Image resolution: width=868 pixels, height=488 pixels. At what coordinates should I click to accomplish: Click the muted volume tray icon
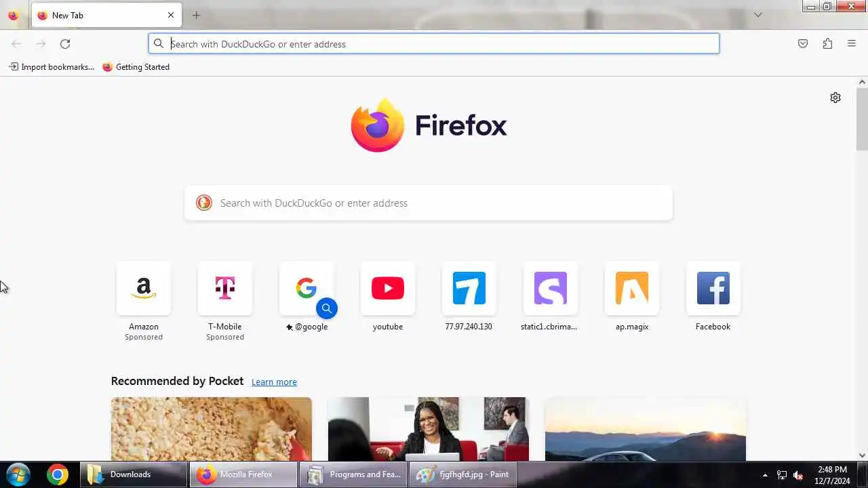pos(798,475)
